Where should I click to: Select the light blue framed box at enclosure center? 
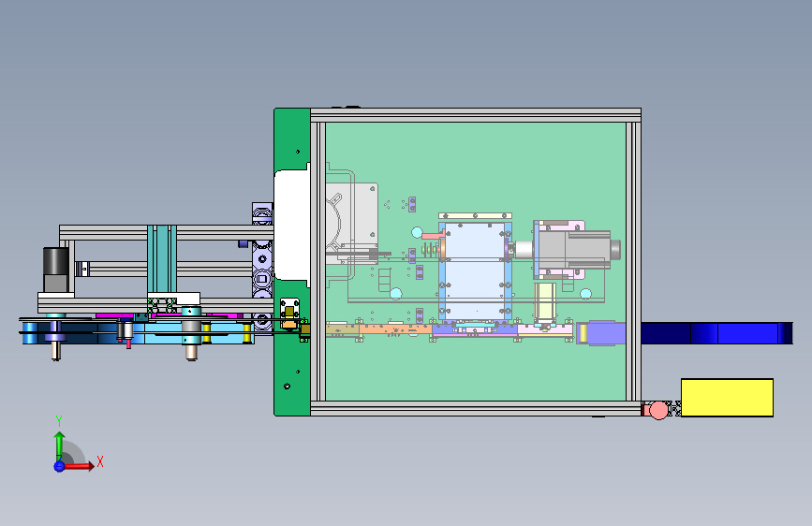476,270
